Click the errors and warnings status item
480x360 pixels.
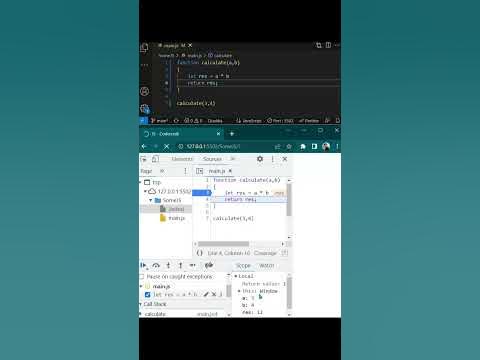point(193,121)
